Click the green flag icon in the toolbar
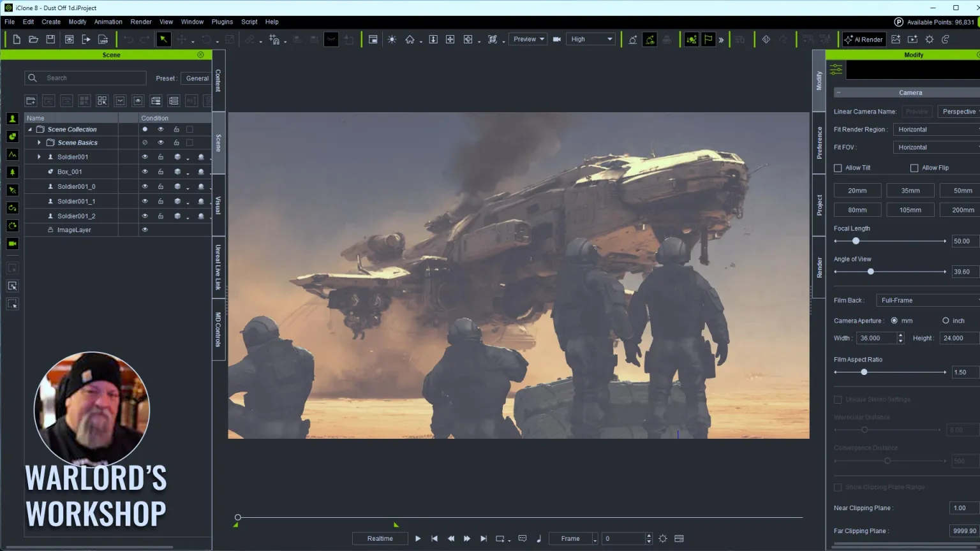This screenshot has height=551, width=980. coord(708,40)
